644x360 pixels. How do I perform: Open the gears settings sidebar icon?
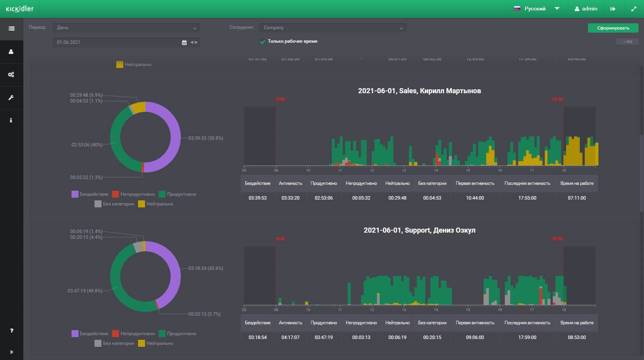[x=11, y=75]
